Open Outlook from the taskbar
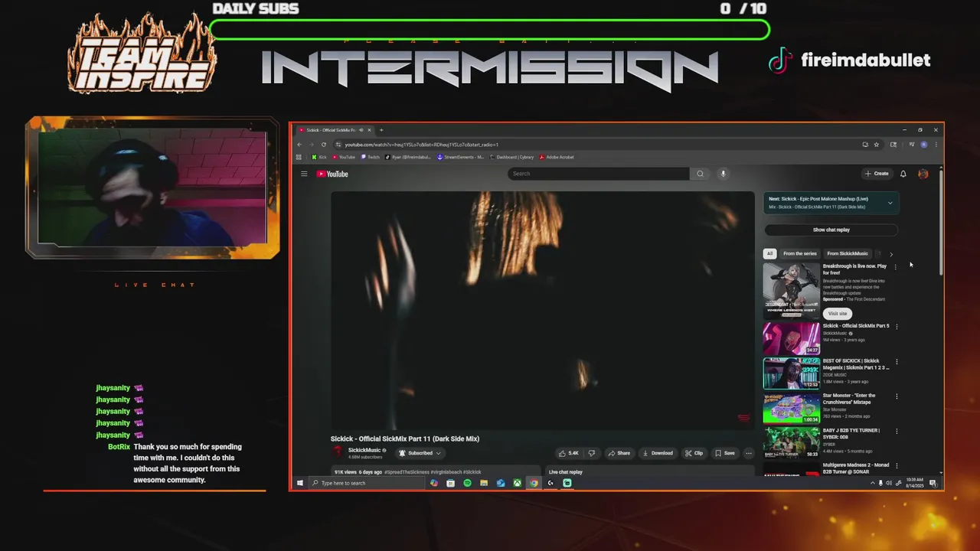Screen dimensions: 980x551 tap(501, 483)
